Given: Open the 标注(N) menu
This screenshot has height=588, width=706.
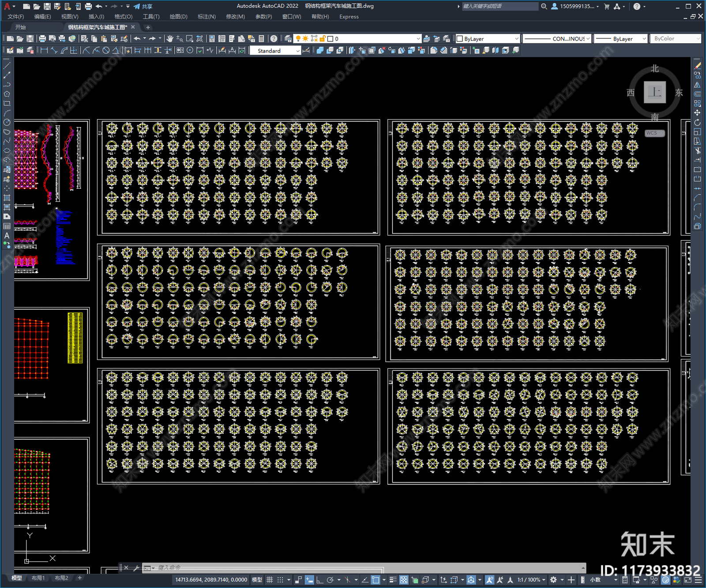Looking at the screenshot, I should (x=207, y=17).
